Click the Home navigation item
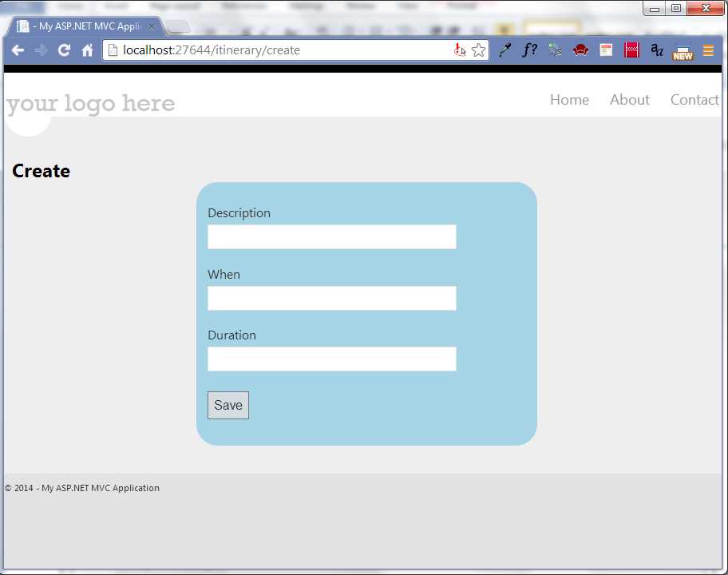Viewport: 728px width, 575px height. point(569,99)
